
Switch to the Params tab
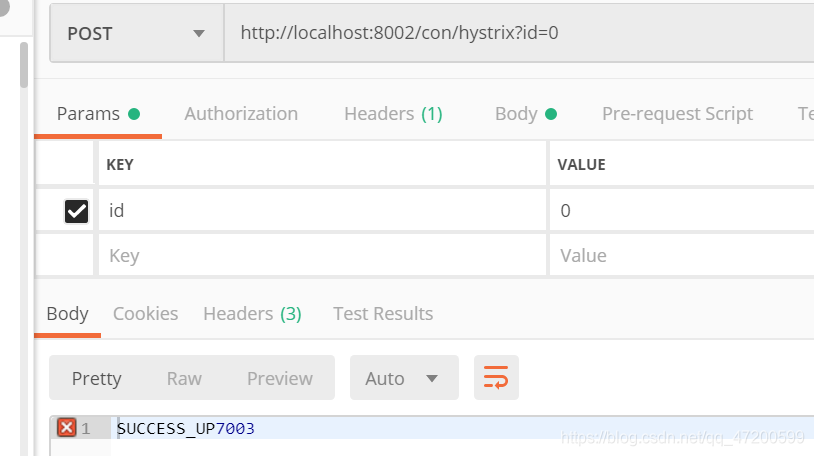tap(98, 114)
